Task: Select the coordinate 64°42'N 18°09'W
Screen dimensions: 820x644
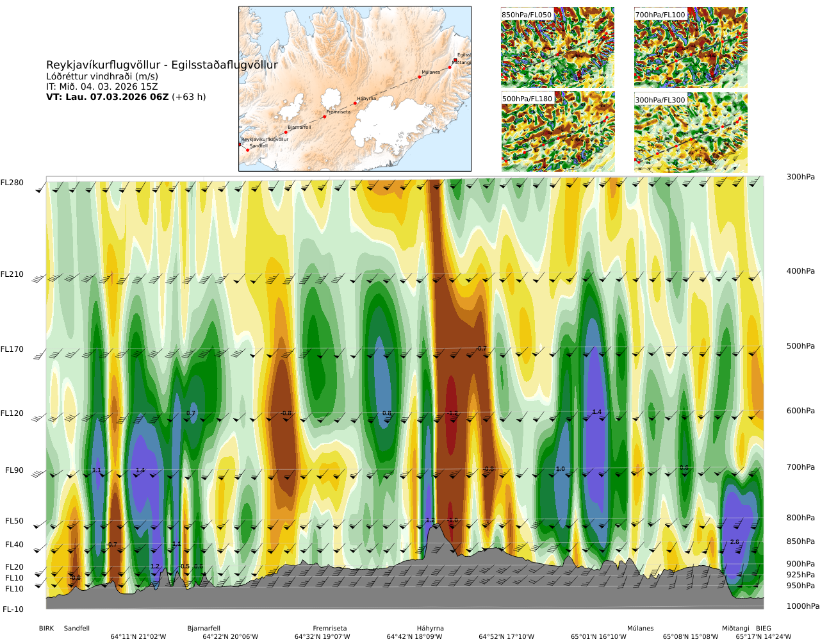Action: [414, 637]
